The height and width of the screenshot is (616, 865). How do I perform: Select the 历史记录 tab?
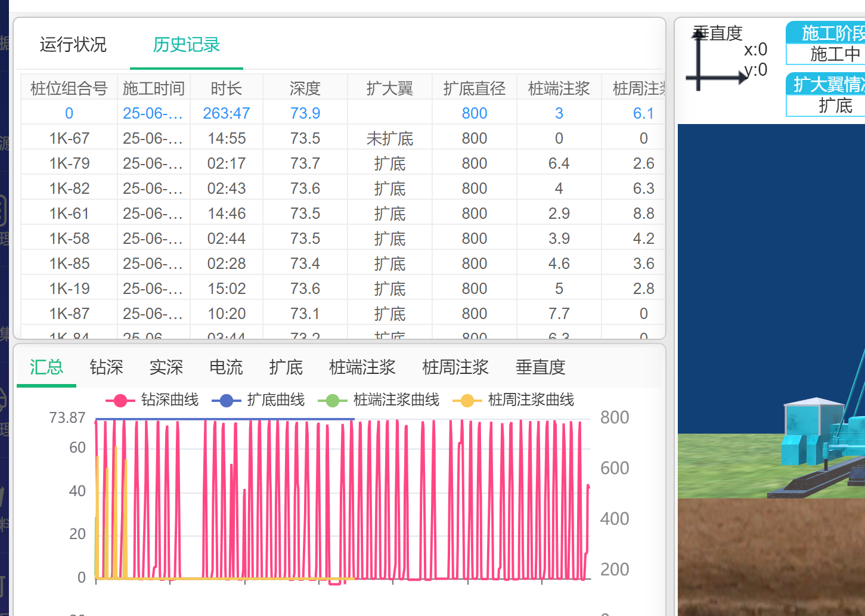pyautogui.click(x=186, y=45)
